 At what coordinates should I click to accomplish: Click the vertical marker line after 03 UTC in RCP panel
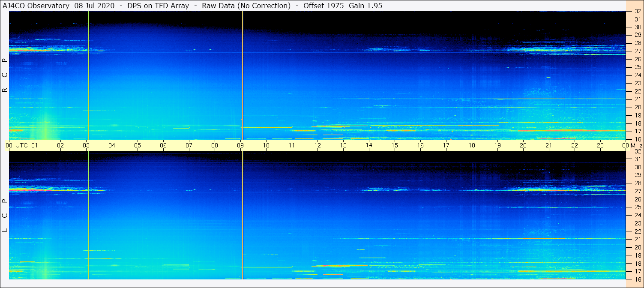click(x=88, y=75)
